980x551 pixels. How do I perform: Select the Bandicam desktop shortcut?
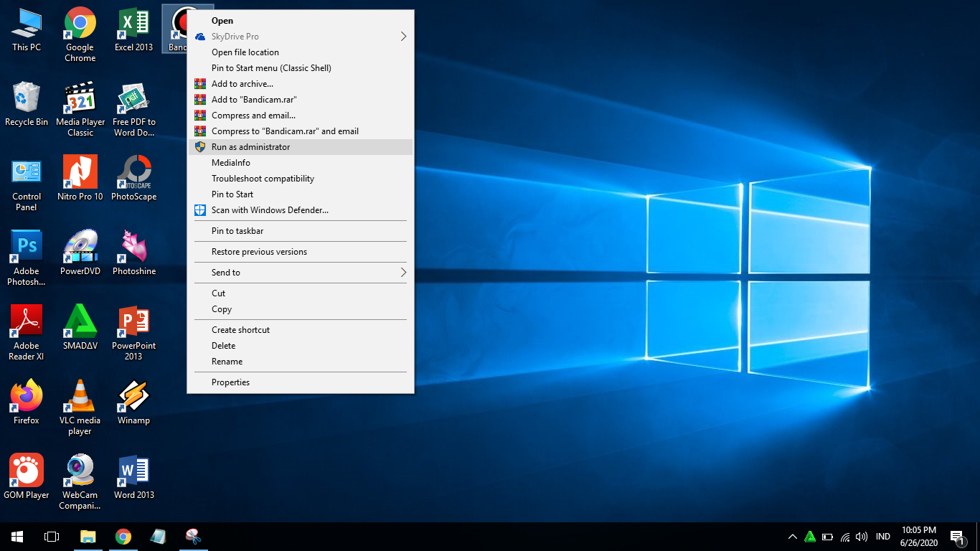click(x=175, y=29)
